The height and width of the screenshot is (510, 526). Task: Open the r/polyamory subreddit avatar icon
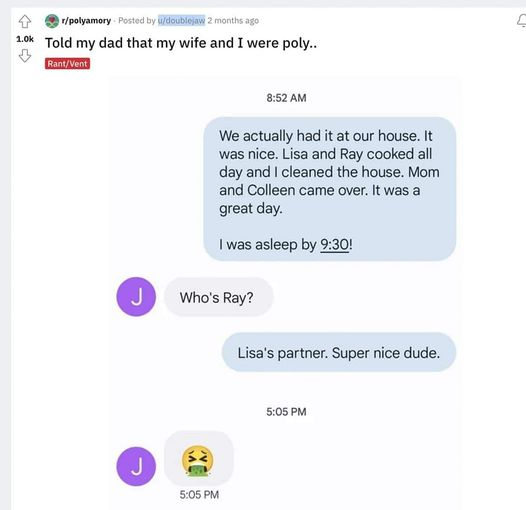(52, 21)
